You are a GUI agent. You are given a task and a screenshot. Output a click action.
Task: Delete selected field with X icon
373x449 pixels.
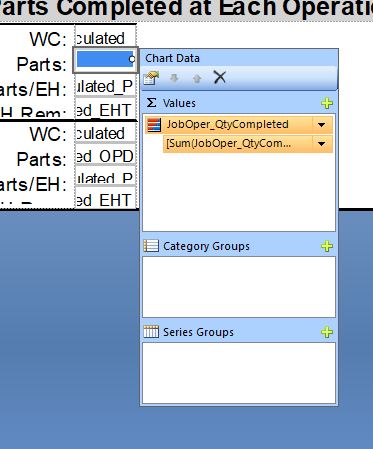pos(220,78)
